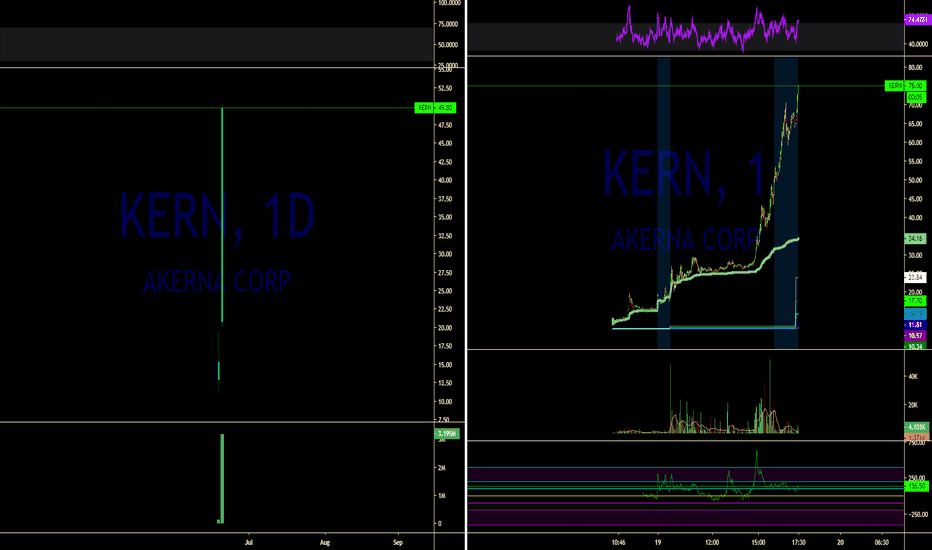Click the 32.50 value on daily price axis
The width and height of the screenshot is (932, 550).
(x=445, y=235)
